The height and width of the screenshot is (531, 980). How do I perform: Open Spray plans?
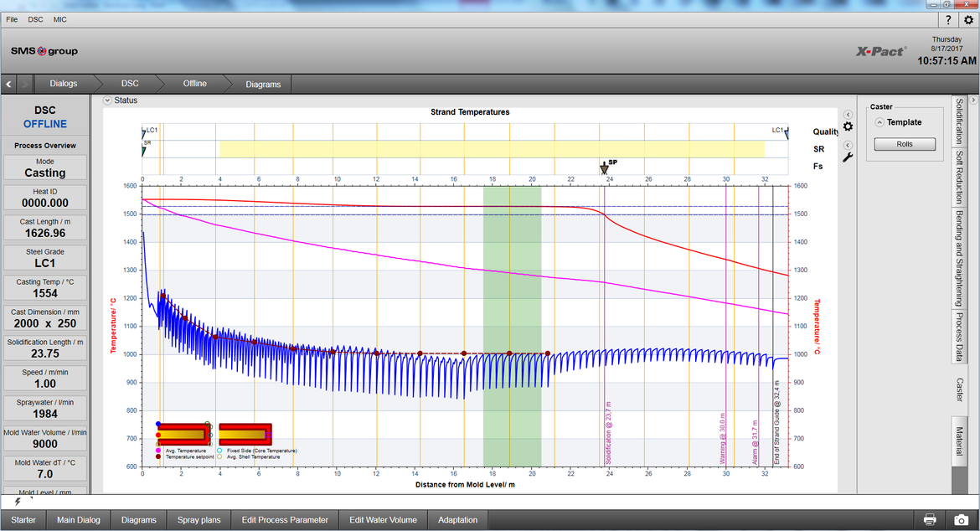tap(199, 520)
